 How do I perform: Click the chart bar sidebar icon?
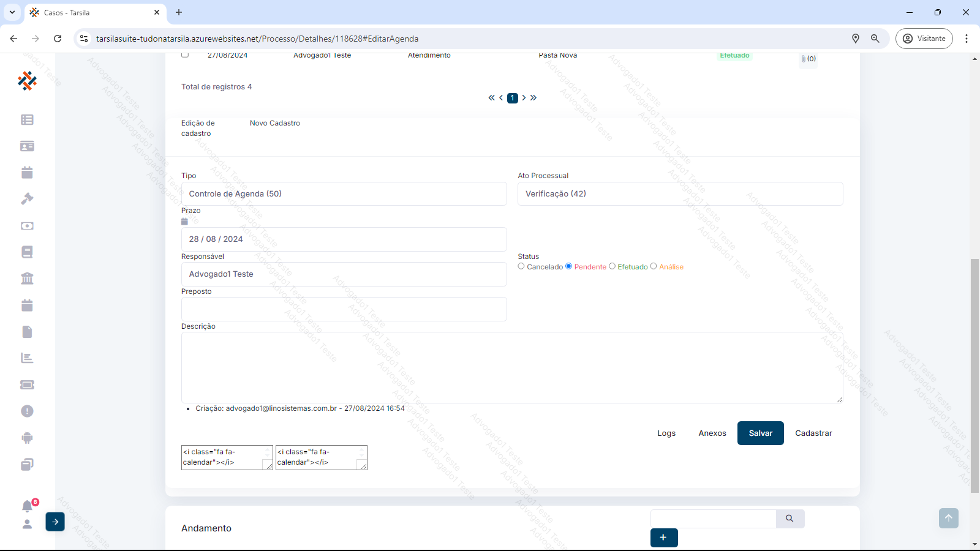(x=27, y=358)
